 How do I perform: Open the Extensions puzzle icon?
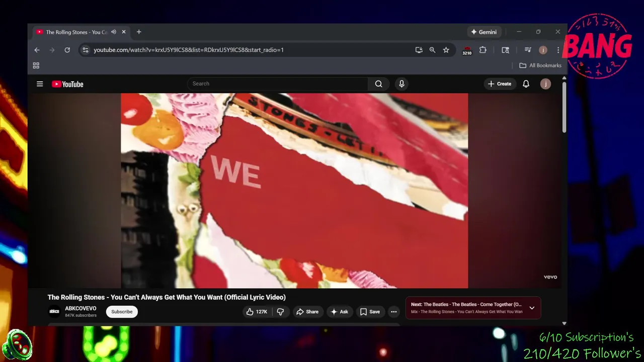pos(482,50)
